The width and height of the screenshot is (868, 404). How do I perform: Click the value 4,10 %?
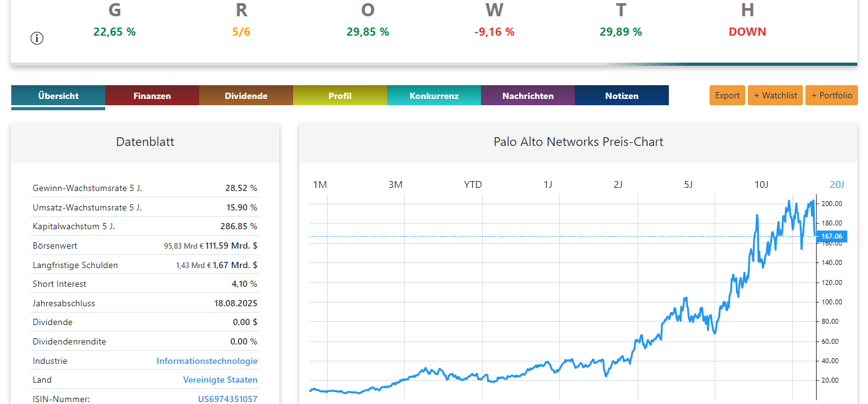tap(244, 284)
